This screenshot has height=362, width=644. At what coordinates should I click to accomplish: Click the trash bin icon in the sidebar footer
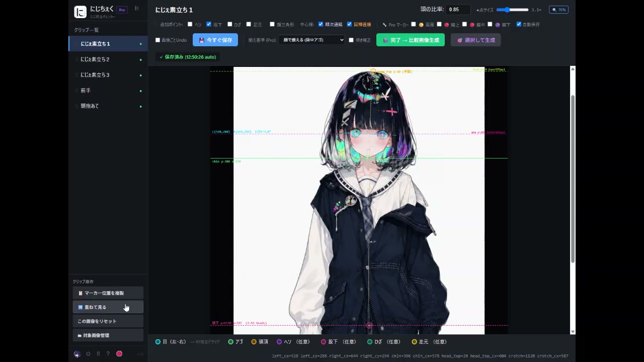[98, 354]
